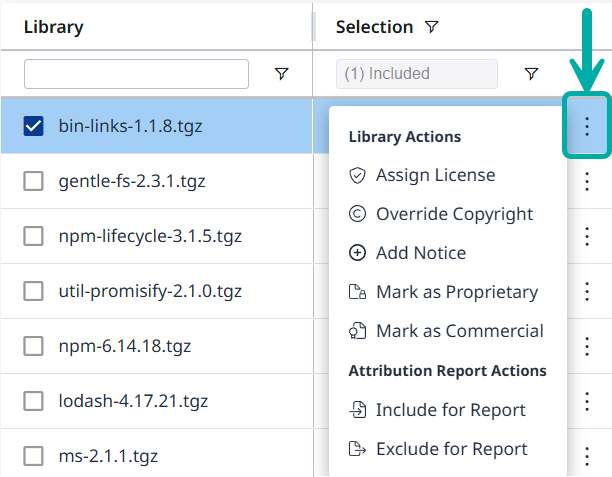
Task: Open three-dot menu for bin-links-1.1.8.tgz
Action: tap(587, 126)
